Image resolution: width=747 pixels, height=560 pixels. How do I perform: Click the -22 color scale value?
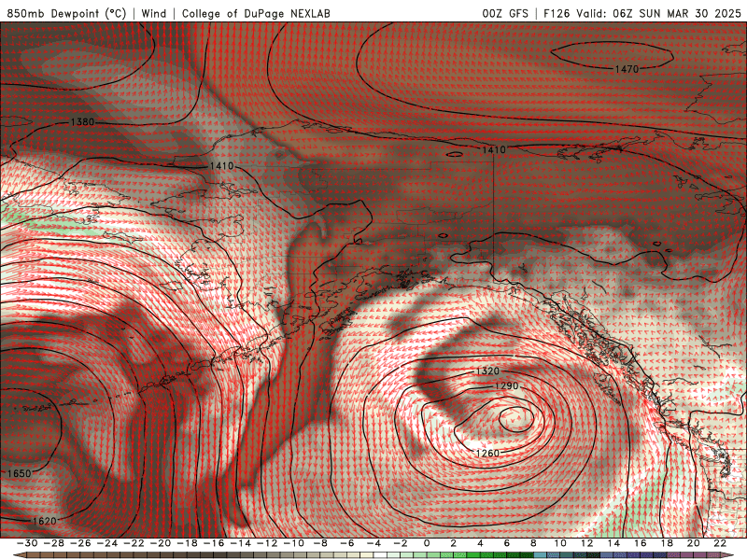[134, 543]
